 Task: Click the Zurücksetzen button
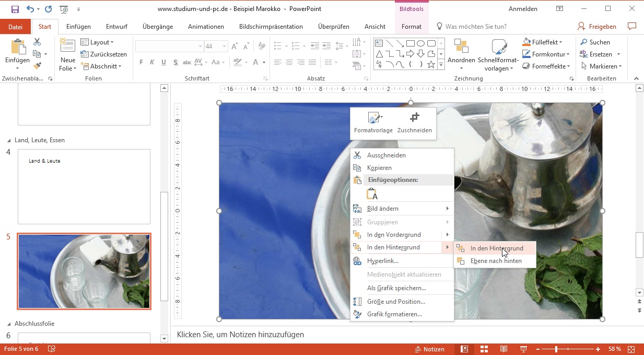coord(104,54)
